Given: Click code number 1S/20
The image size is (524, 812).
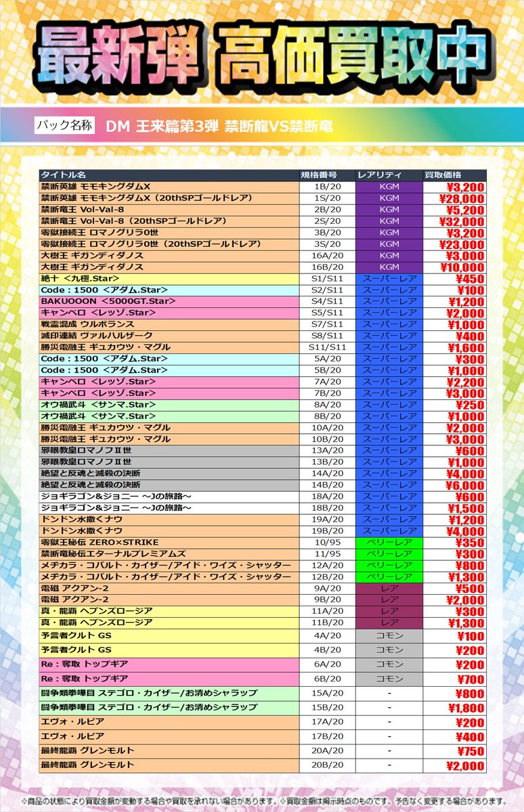Looking at the screenshot, I should tap(327, 198).
